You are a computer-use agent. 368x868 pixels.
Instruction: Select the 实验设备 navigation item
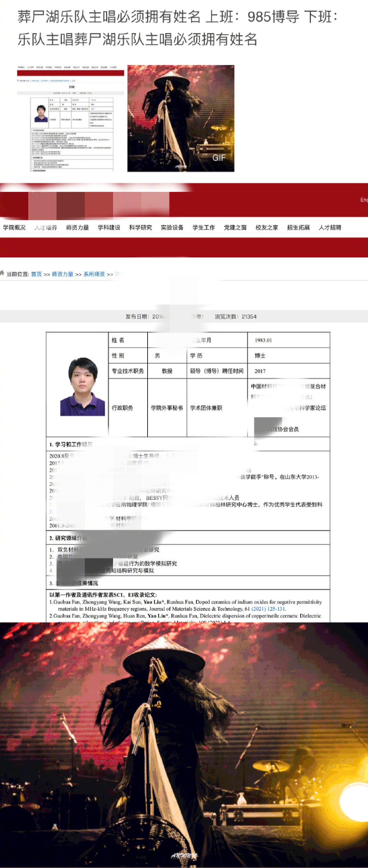[172, 228]
